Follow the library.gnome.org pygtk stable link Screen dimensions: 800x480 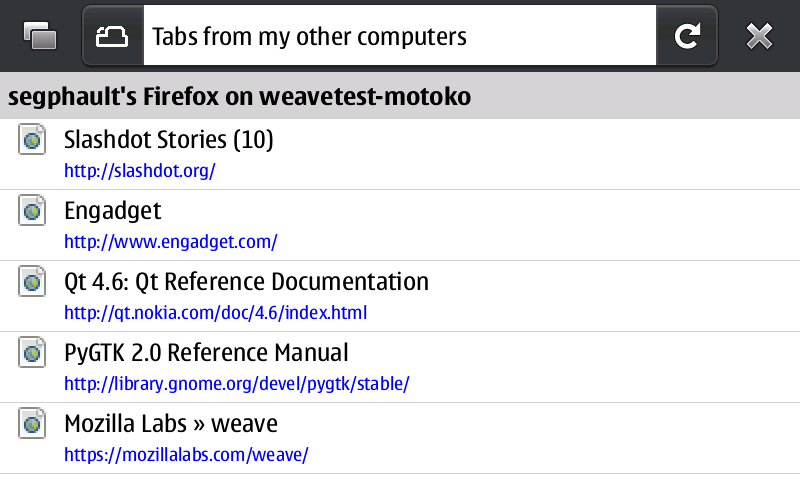[x=236, y=384]
